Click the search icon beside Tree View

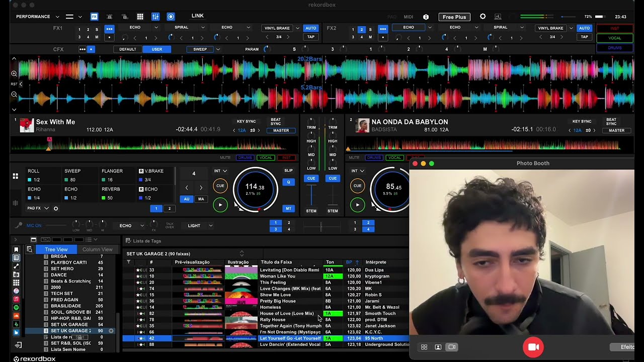pos(29,249)
